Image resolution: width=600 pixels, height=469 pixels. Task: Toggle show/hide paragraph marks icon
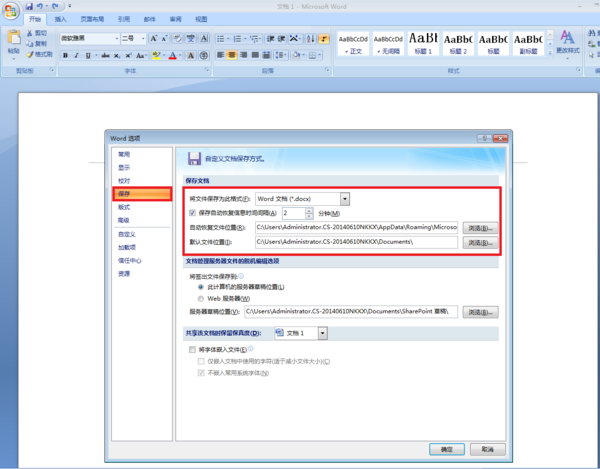(x=324, y=38)
